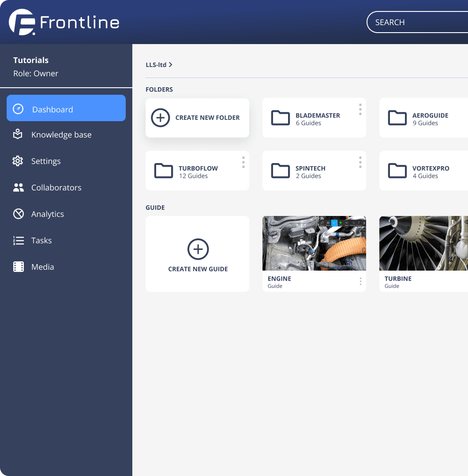Open the ENGINE guide options menu
The image size is (468, 476).
[361, 281]
